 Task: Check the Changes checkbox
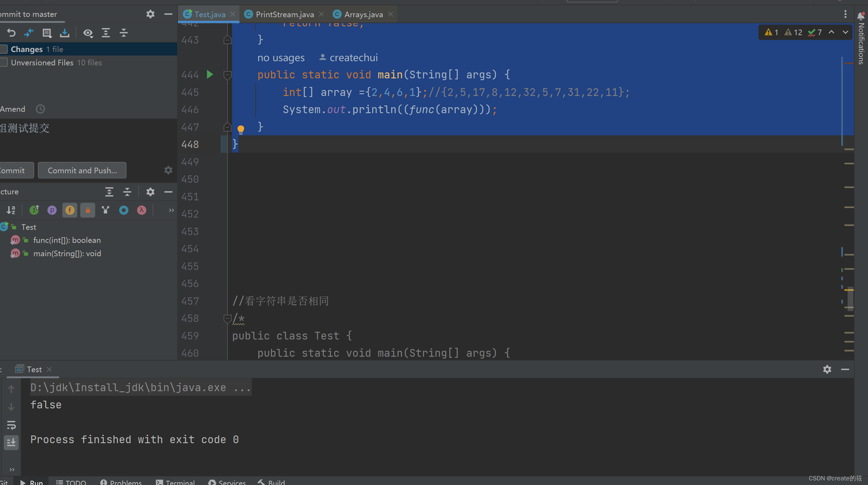(4, 49)
